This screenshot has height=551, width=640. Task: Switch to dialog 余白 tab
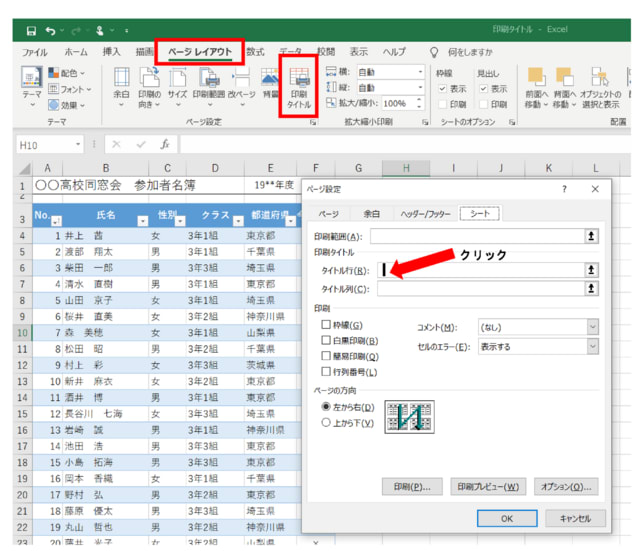(371, 214)
